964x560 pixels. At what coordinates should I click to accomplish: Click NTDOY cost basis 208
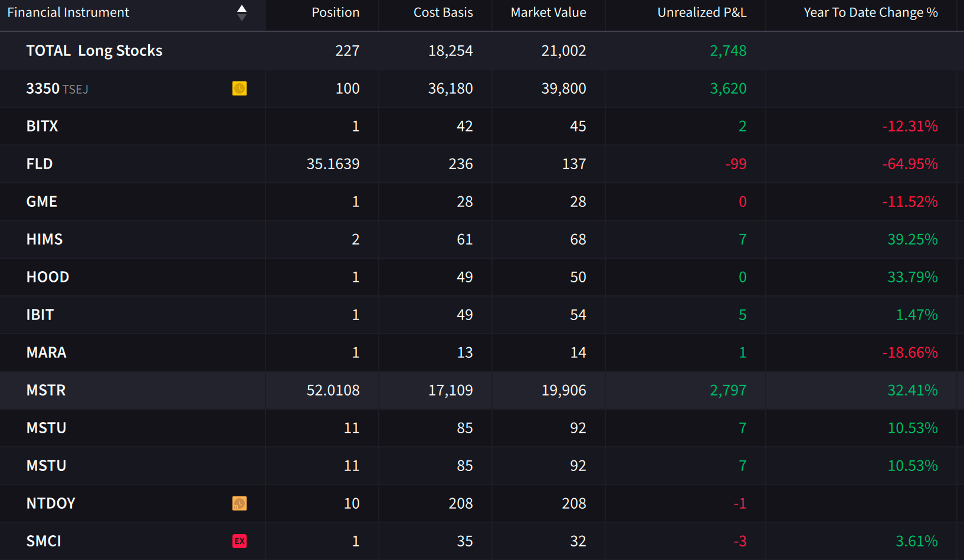point(461,503)
